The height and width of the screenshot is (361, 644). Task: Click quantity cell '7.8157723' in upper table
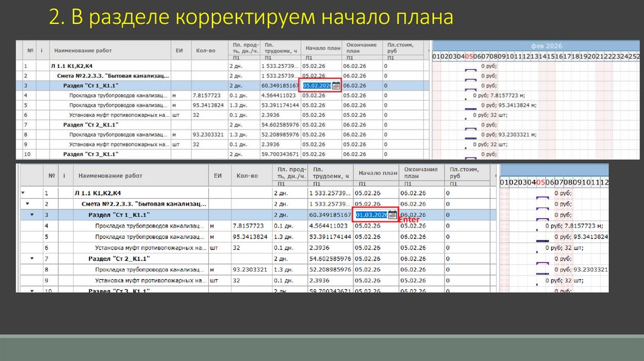click(x=206, y=95)
